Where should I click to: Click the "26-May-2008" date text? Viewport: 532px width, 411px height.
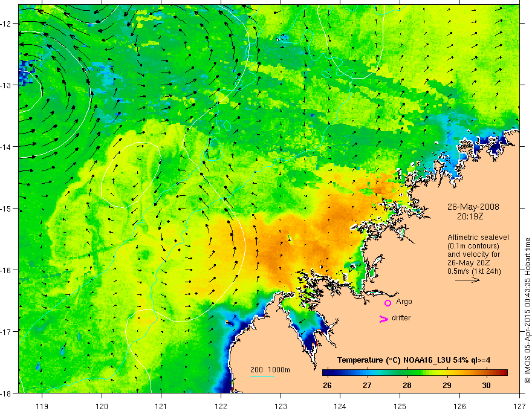click(473, 207)
